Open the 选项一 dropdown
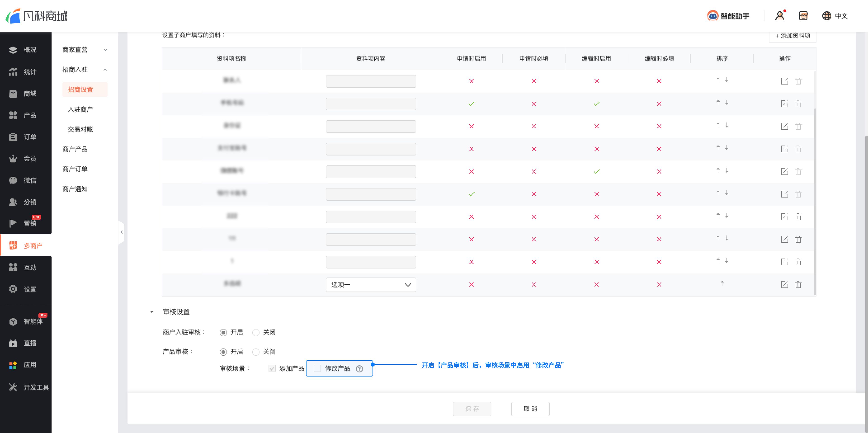 [x=371, y=285]
